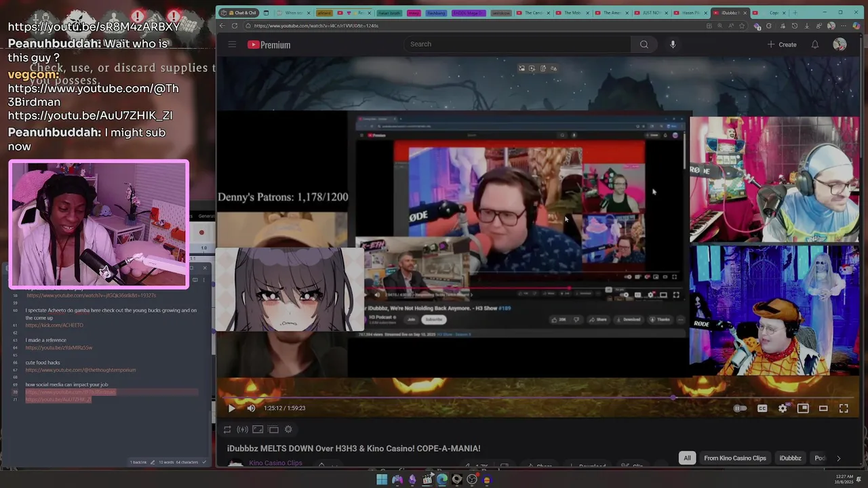Click the sync checkmark in notes status bar
Viewport: 868px width, 488px height.
[x=204, y=462]
